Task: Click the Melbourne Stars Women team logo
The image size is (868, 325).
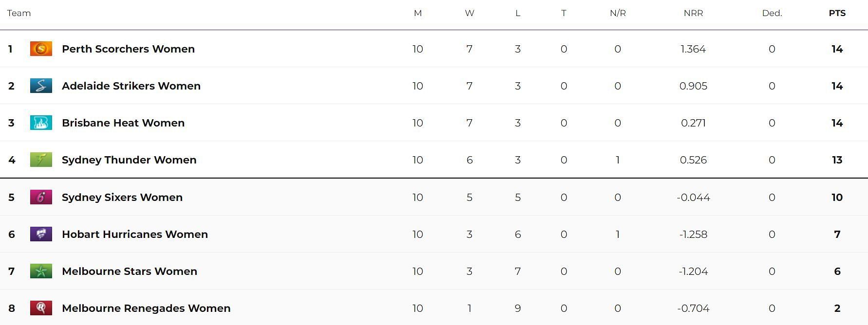Action: tap(41, 271)
